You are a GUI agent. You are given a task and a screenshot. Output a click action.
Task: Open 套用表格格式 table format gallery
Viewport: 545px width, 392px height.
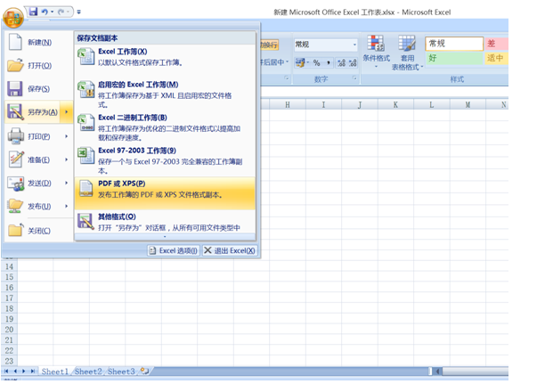click(407, 53)
